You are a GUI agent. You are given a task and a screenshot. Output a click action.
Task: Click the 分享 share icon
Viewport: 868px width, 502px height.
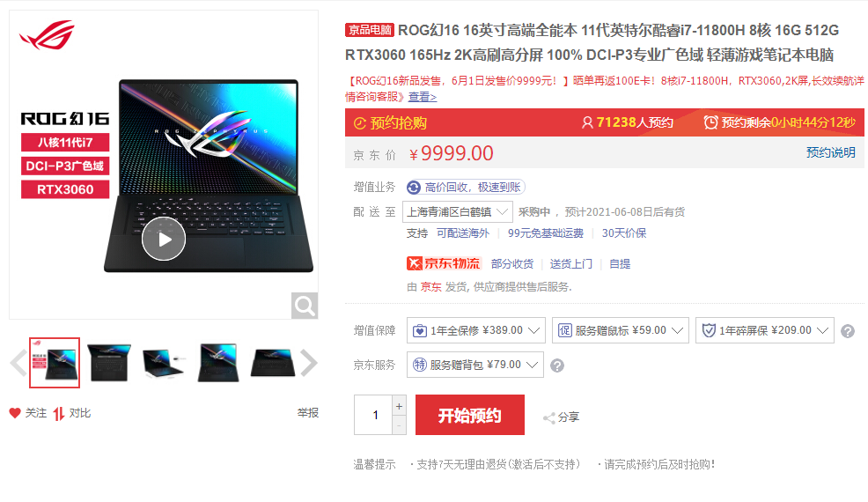click(549, 417)
